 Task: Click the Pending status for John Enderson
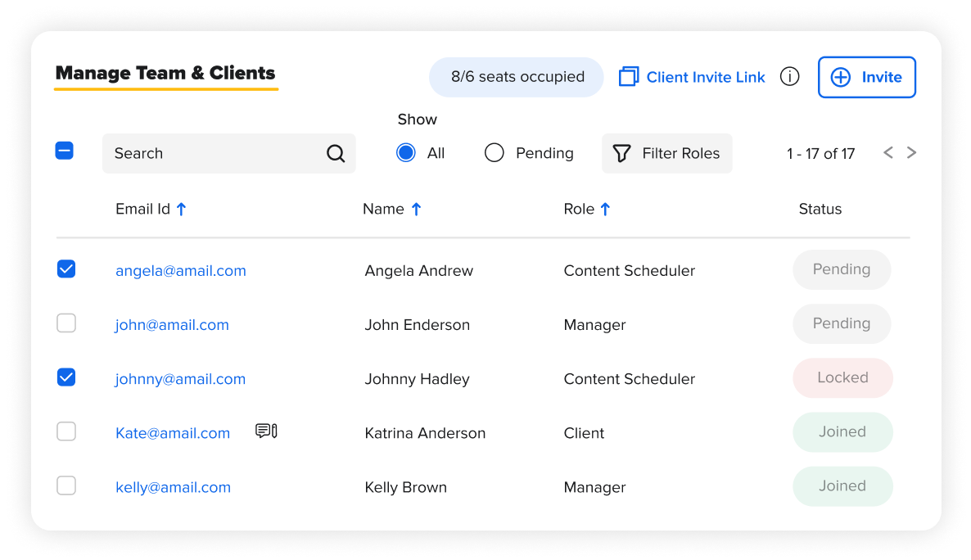click(842, 323)
